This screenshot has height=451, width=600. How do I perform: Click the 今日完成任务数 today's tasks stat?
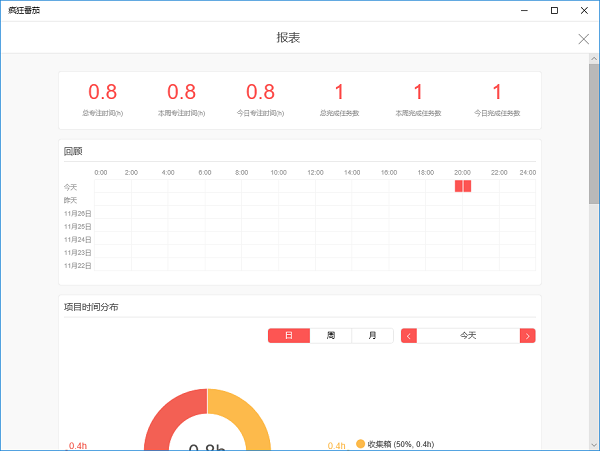[x=497, y=99]
